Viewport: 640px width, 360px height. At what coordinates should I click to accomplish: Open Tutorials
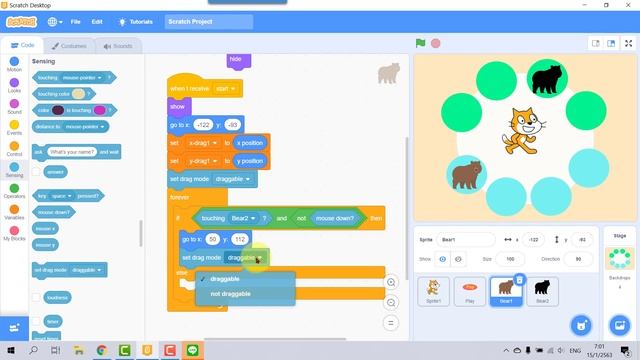click(x=135, y=22)
